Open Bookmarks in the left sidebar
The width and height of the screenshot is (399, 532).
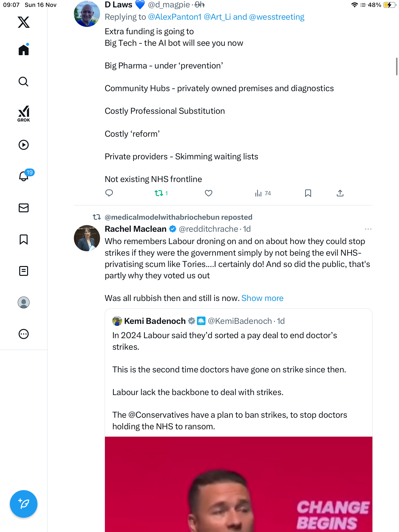(x=24, y=239)
